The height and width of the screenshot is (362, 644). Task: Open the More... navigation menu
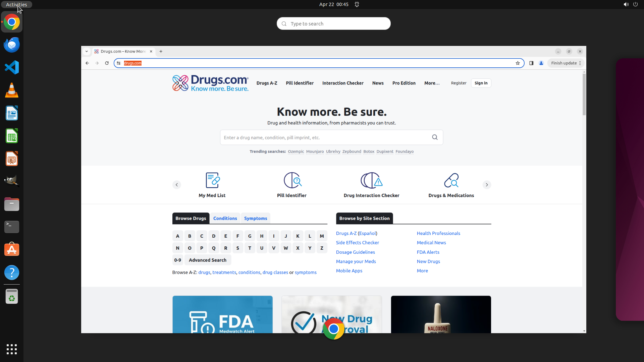click(x=432, y=83)
